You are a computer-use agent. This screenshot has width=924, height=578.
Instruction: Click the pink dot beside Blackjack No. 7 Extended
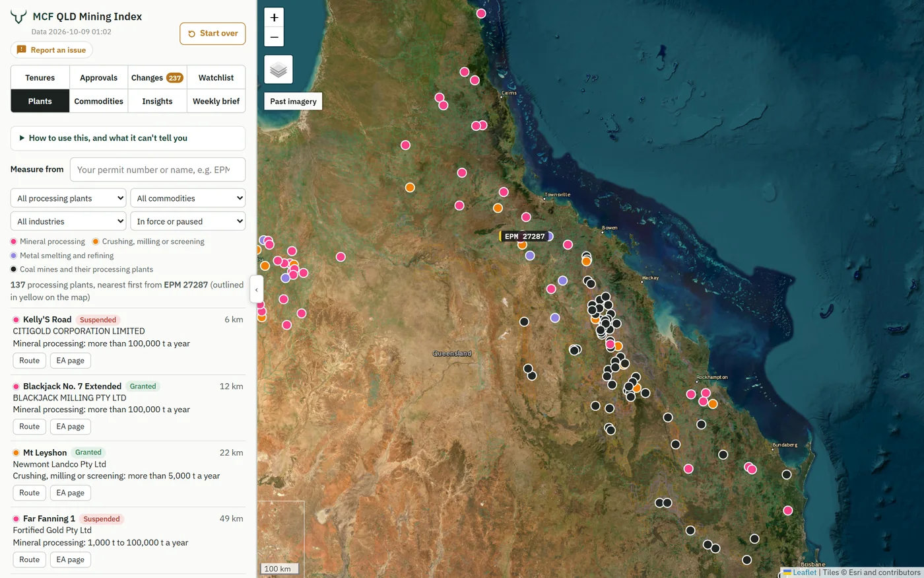pyautogui.click(x=16, y=386)
